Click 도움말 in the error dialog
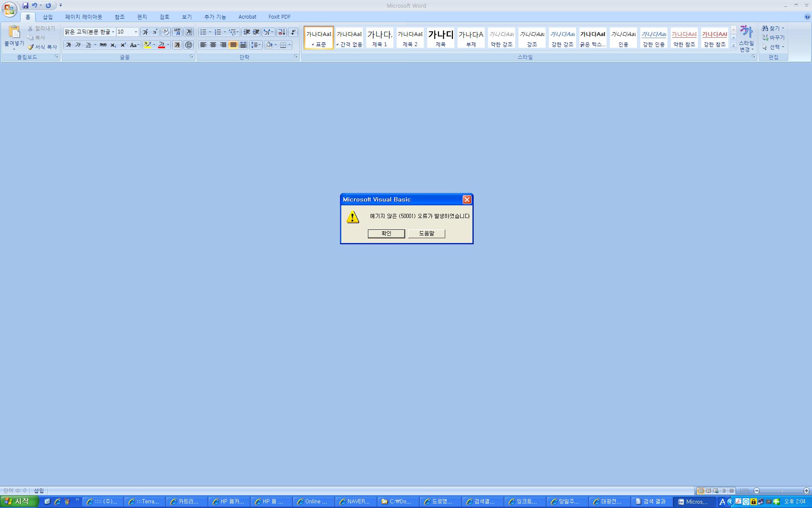812x508 pixels. pyautogui.click(x=427, y=234)
